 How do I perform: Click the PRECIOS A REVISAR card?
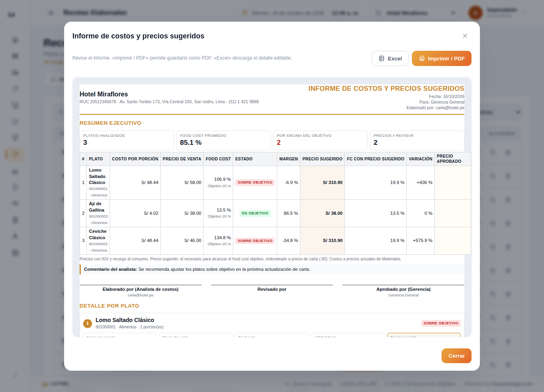pos(417,140)
